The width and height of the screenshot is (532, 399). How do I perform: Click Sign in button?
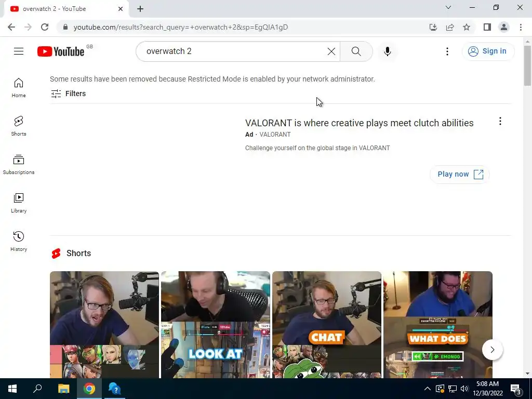coord(488,51)
